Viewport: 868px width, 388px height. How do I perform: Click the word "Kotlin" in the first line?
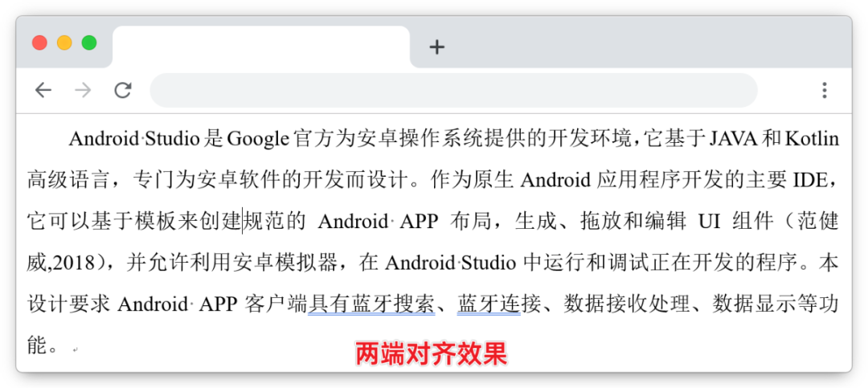point(812,138)
